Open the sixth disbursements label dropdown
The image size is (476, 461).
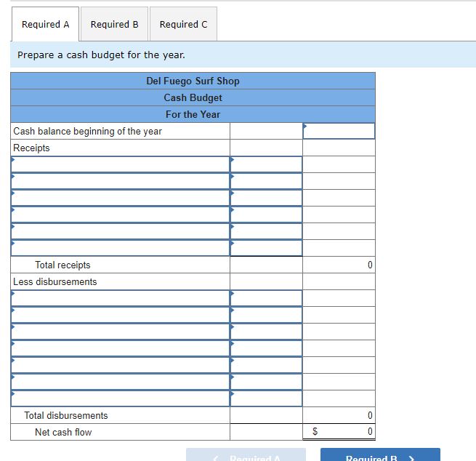click(120, 382)
